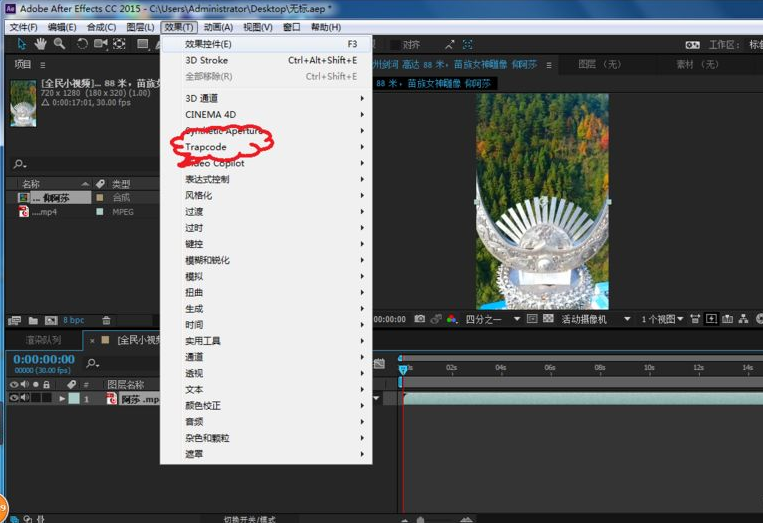Open the composition panel menu icon
This screenshot has height=523, width=763.
click(x=549, y=65)
